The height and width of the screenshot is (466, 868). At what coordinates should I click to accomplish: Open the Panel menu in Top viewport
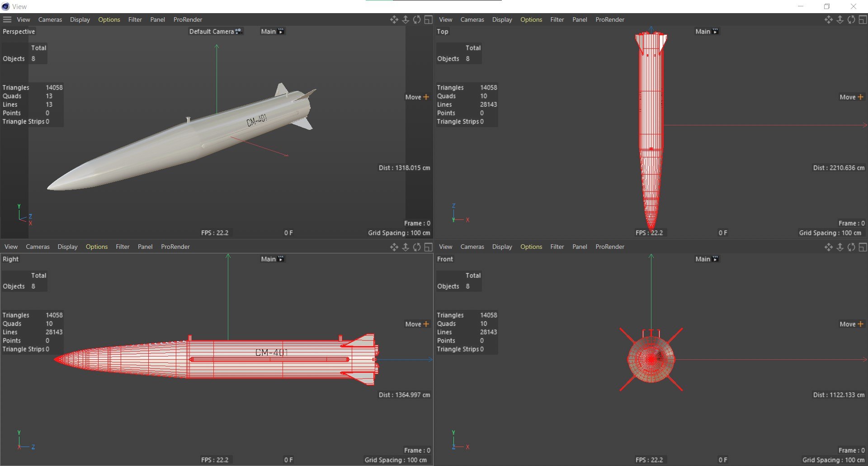tap(580, 19)
